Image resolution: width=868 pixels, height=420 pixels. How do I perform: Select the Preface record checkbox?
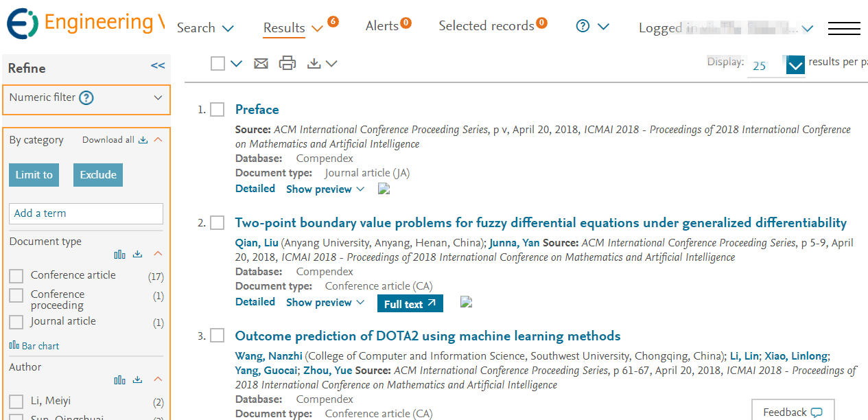point(218,110)
